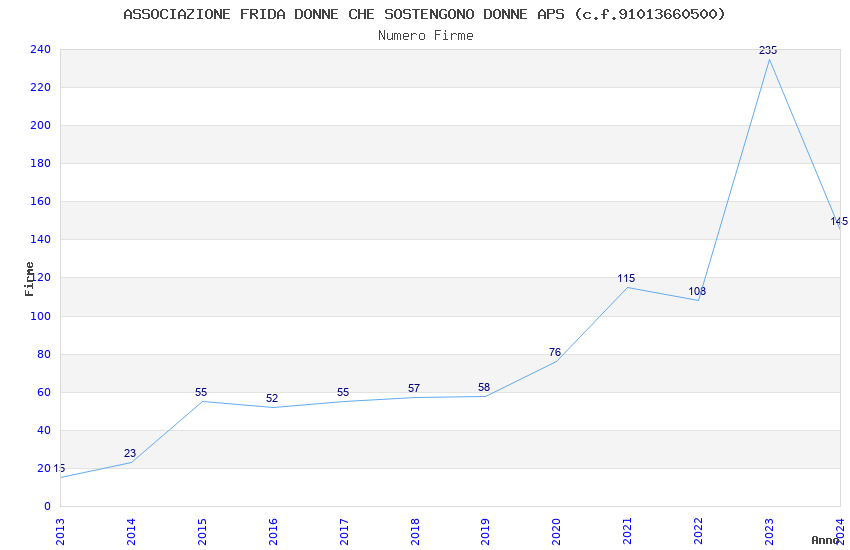Click the subtitle Numero Firme
The height and width of the screenshot is (550, 850).
426,36
